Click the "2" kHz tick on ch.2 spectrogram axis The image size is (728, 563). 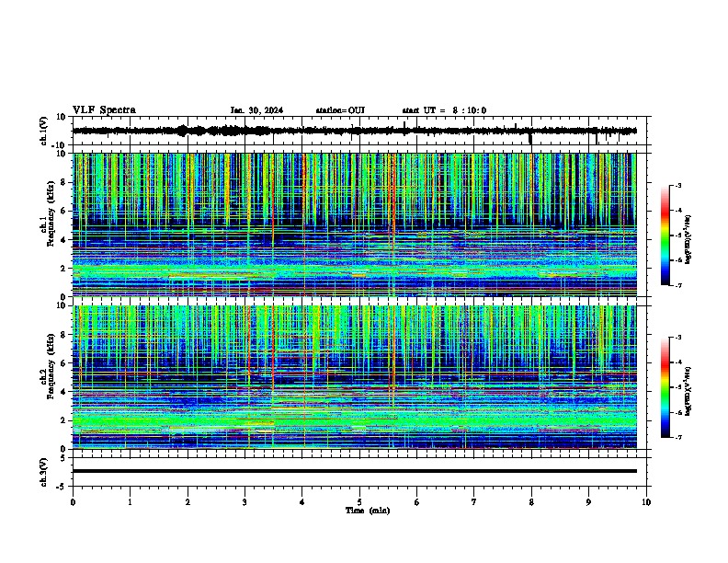coord(64,420)
